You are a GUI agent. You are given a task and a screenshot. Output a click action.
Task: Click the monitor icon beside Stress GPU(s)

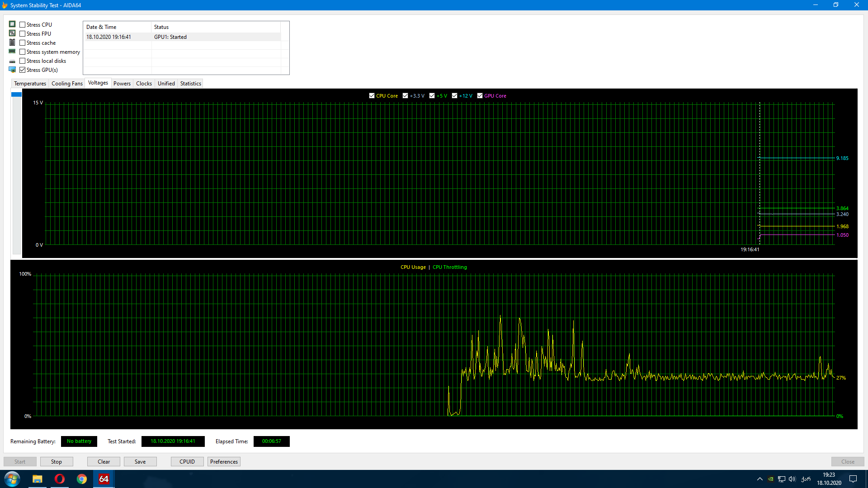coord(12,70)
